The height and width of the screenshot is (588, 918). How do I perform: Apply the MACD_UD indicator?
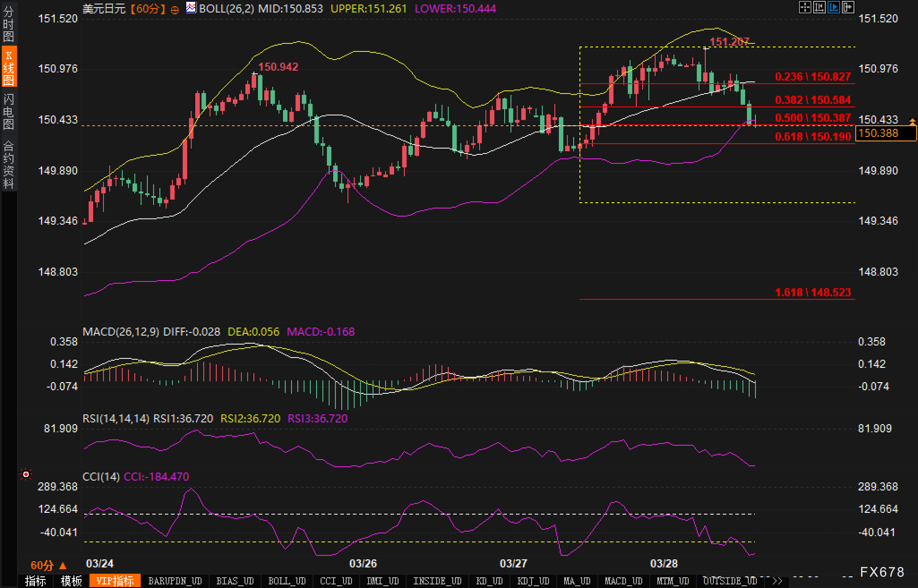(624, 581)
